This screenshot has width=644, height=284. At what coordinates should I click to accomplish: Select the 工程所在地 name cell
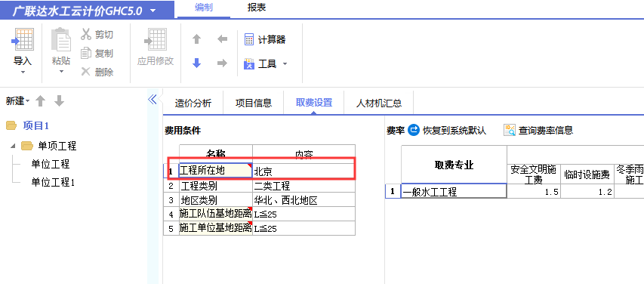tap(216, 171)
